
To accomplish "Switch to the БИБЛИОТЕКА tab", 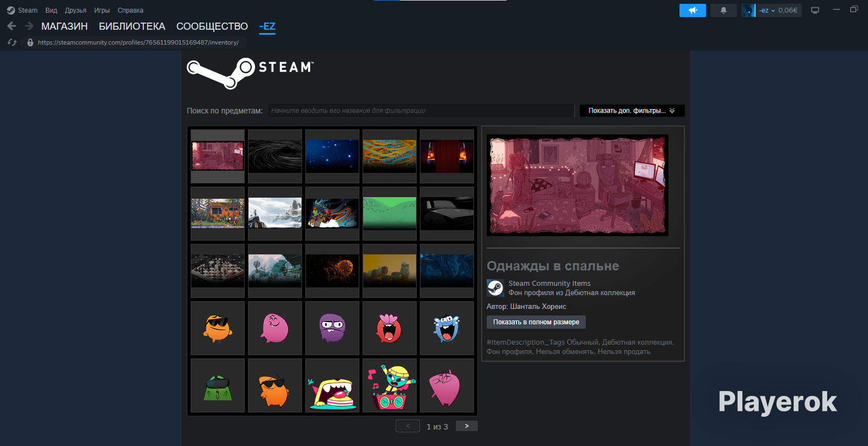I will pyautogui.click(x=132, y=26).
